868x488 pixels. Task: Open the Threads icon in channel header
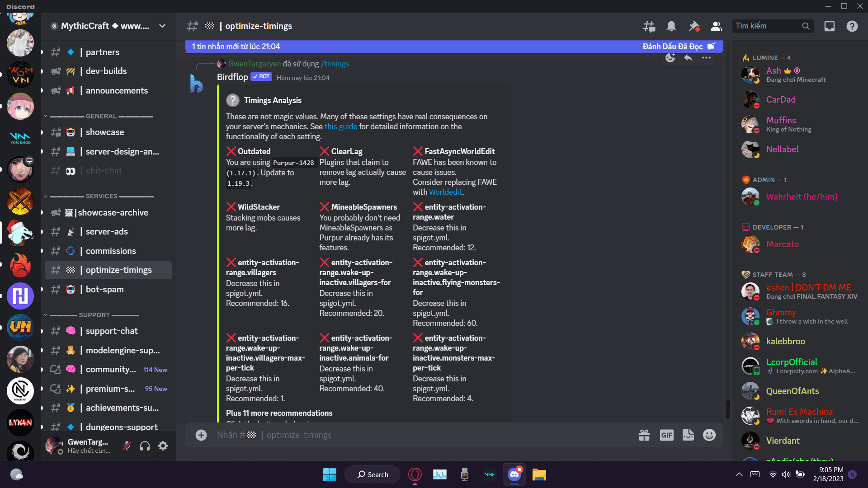tap(649, 26)
